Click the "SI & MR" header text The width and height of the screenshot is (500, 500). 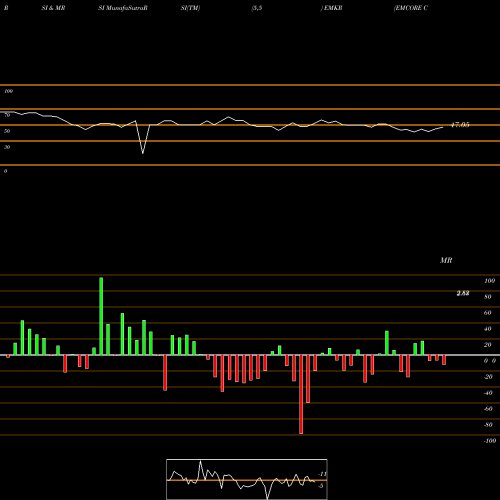coord(53,8)
